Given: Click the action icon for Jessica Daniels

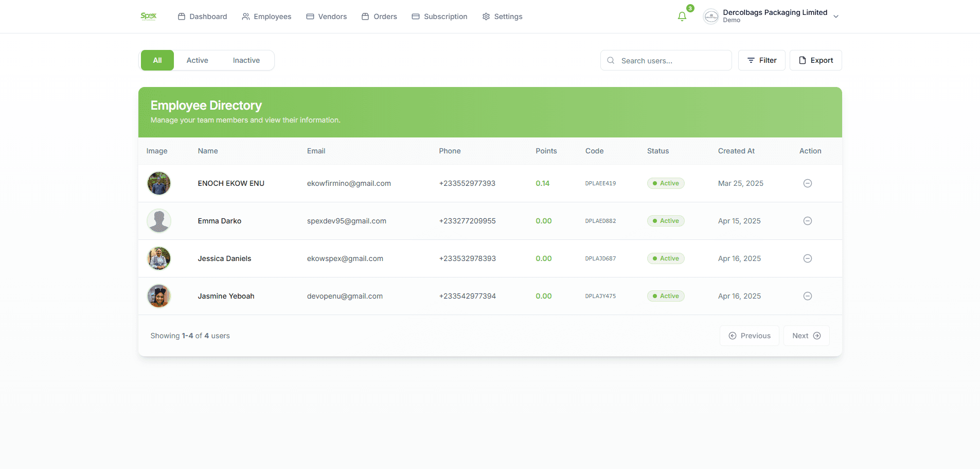Looking at the screenshot, I should pyautogui.click(x=807, y=258).
